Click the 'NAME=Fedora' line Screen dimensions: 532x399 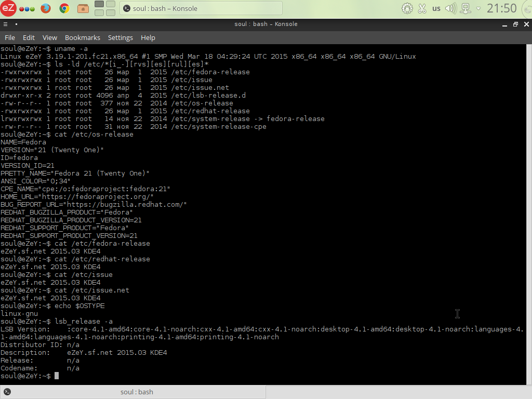[23, 142]
